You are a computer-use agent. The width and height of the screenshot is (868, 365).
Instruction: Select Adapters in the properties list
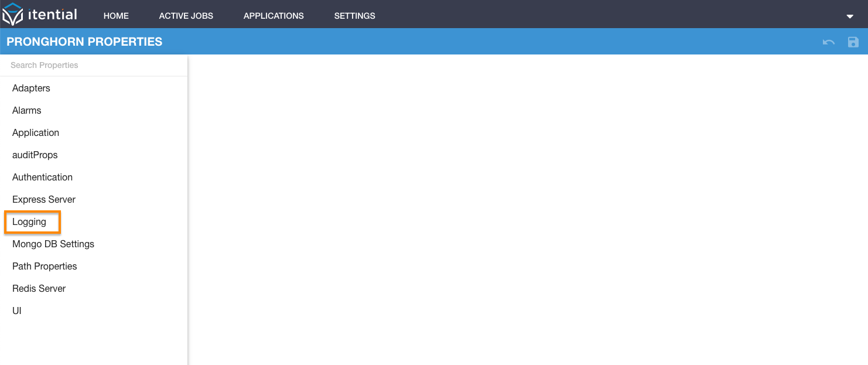click(x=94, y=88)
